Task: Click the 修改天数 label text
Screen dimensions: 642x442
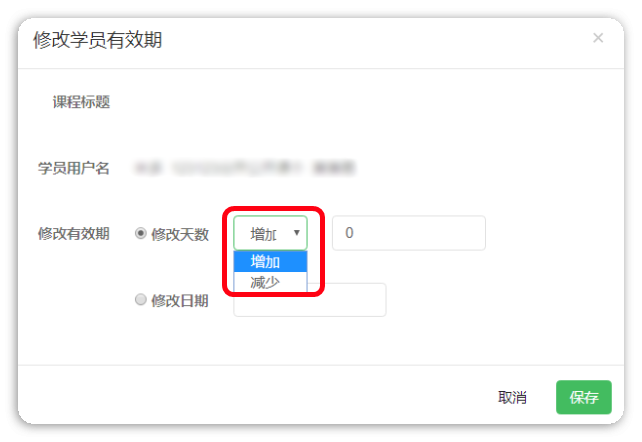Action: pyautogui.click(x=180, y=234)
